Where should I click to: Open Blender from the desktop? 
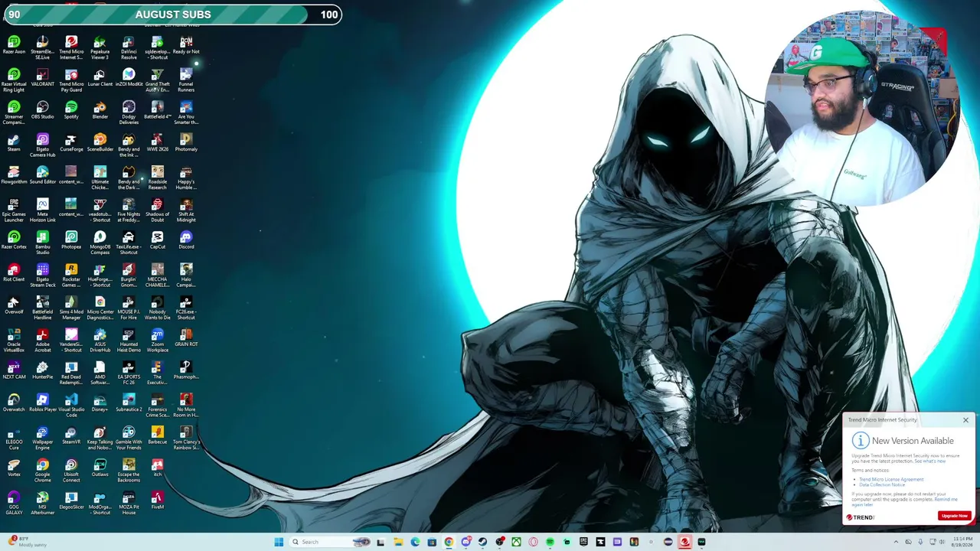click(x=100, y=110)
